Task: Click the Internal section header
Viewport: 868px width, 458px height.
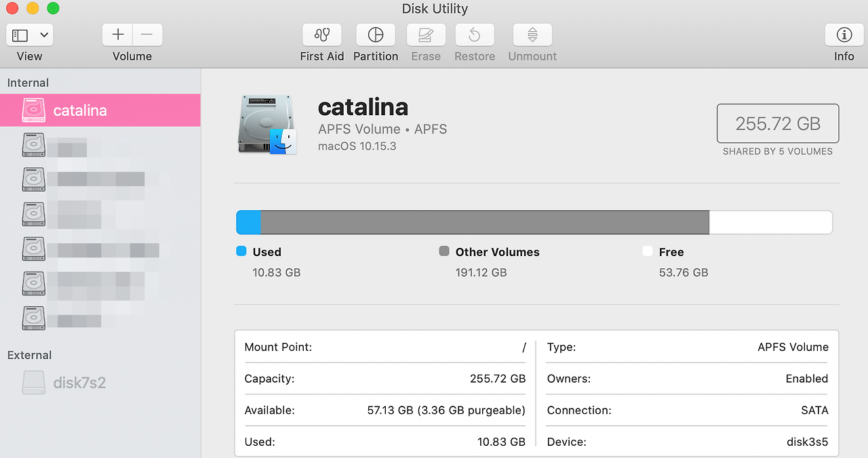Action: pyautogui.click(x=28, y=83)
